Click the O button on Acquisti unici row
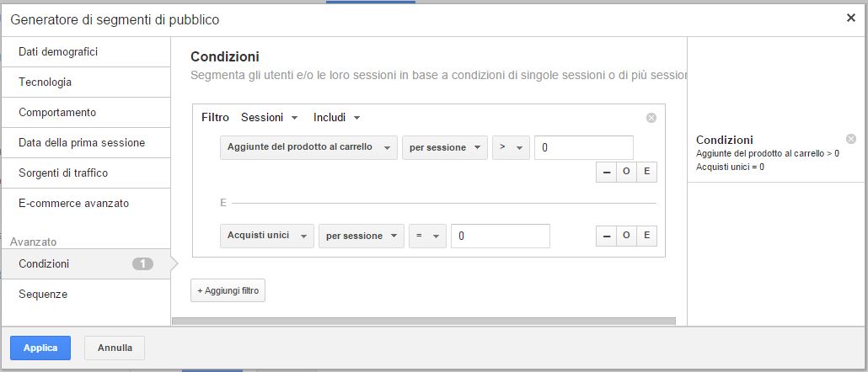 [626, 236]
